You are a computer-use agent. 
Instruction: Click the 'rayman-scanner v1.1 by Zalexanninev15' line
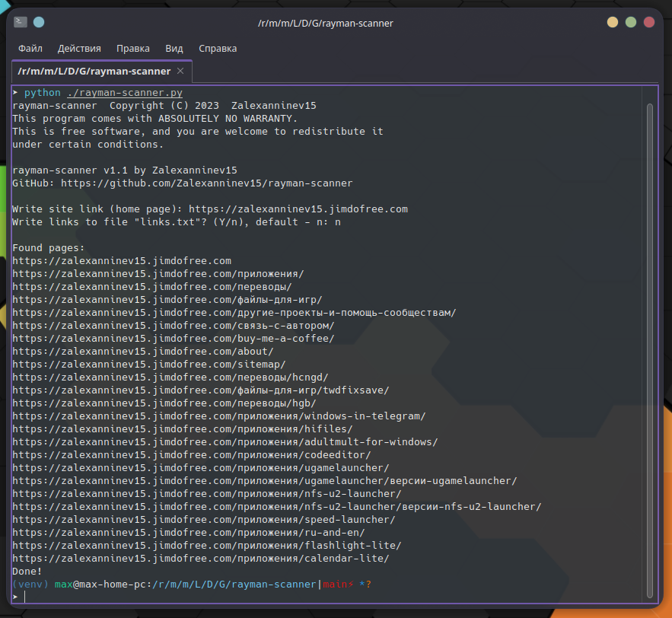click(125, 170)
